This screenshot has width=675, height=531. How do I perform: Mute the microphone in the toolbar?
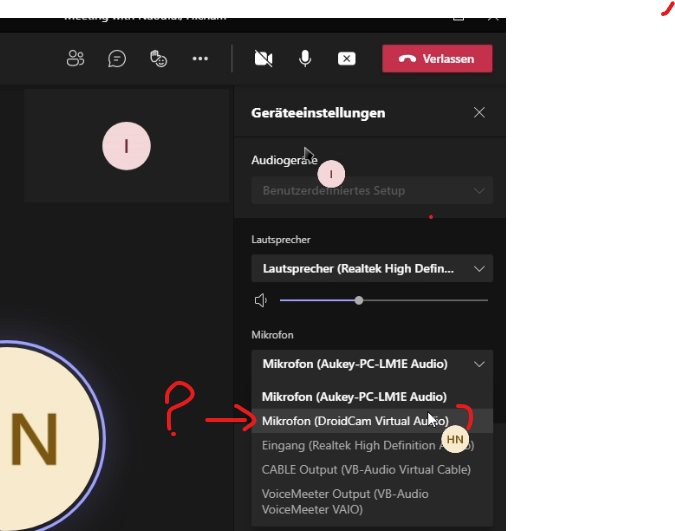[305, 59]
